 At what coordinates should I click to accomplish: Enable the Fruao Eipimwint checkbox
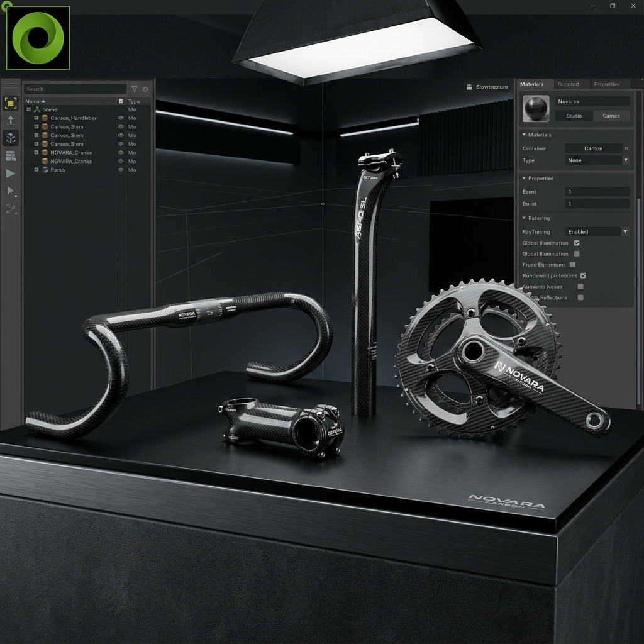(572, 265)
